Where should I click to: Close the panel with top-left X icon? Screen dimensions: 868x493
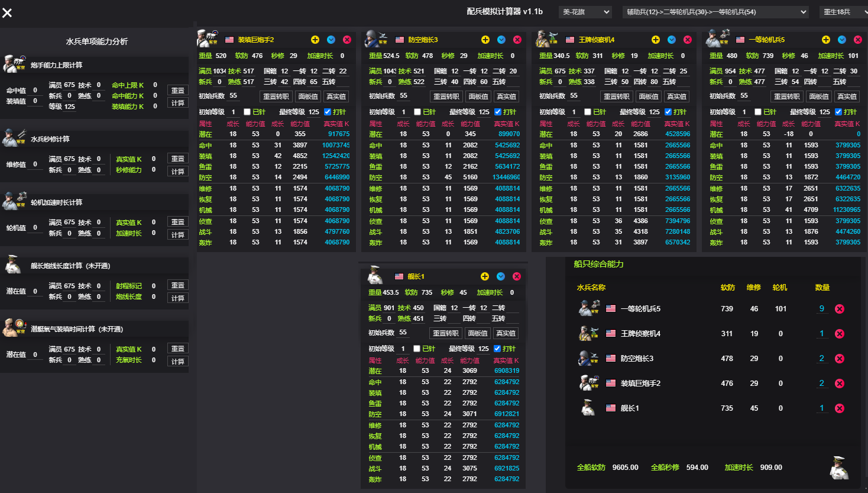(7, 12)
